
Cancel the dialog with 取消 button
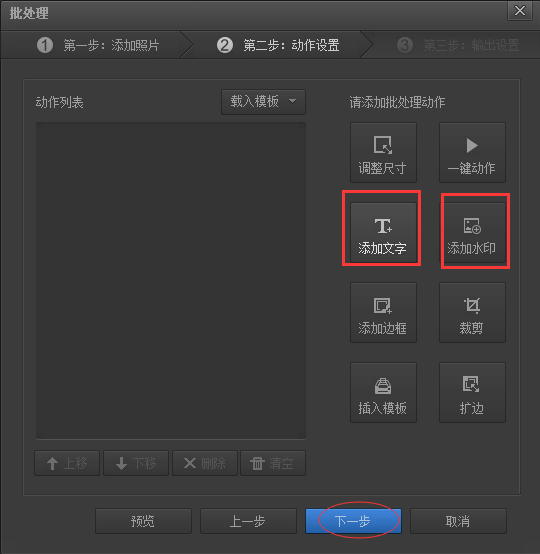tap(458, 521)
